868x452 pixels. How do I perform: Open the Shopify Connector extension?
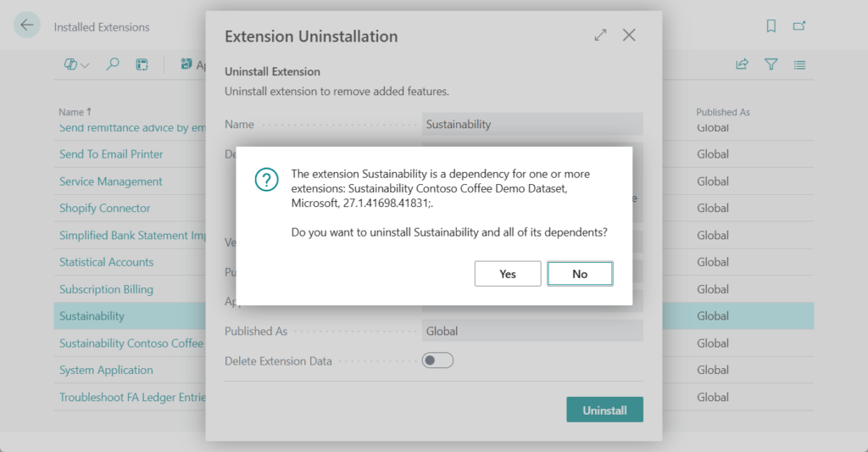pyautogui.click(x=105, y=209)
